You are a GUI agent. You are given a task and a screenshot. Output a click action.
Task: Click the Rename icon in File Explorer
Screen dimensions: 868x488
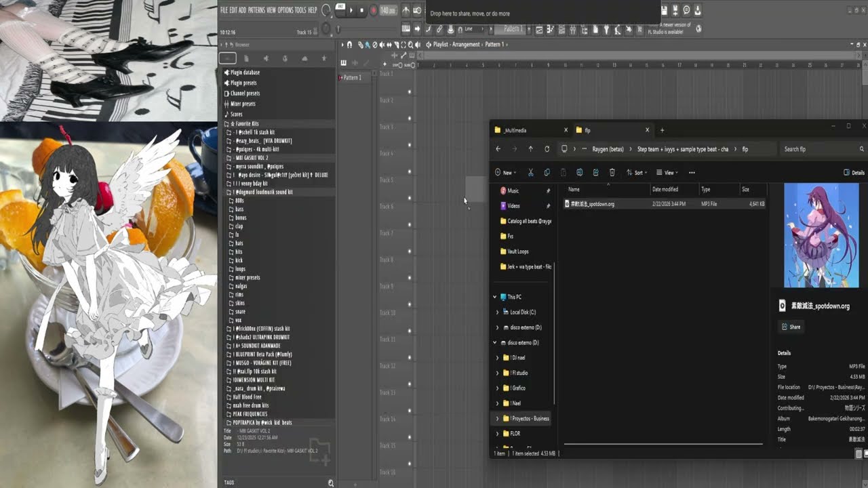pyautogui.click(x=579, y=173)
